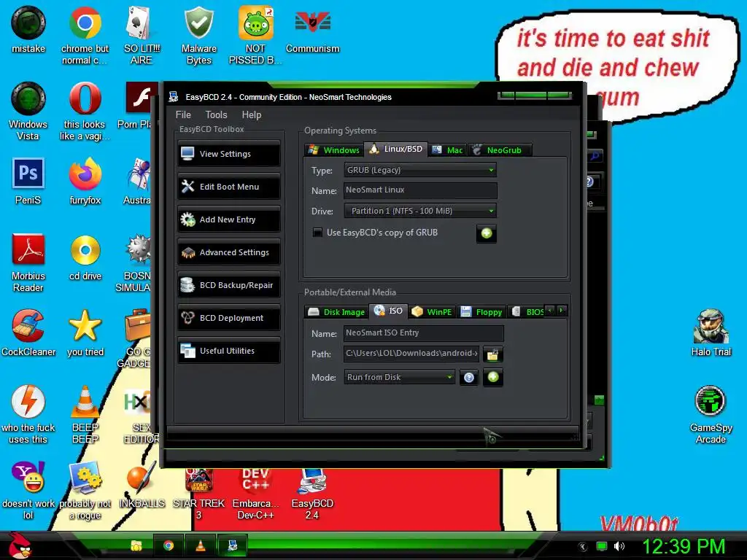Click the green add button for ISO entry
Screen dimensions: 747x560
[493, 377]
